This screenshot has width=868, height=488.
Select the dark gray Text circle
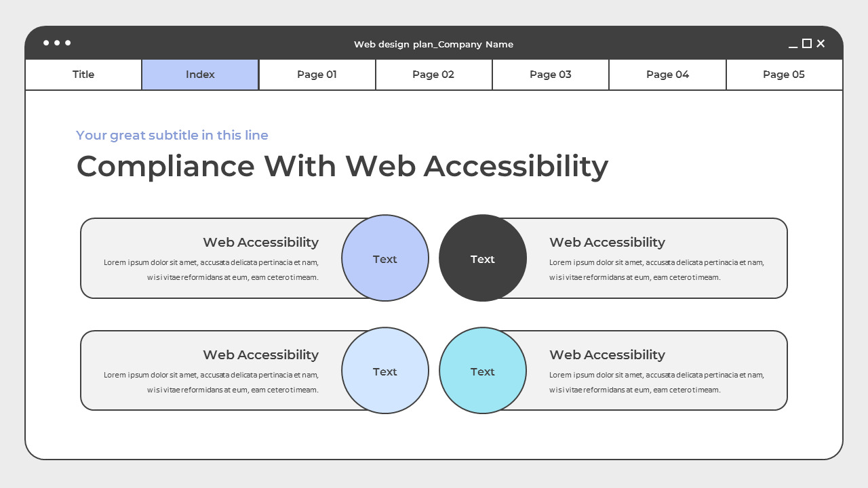click(x=483, y=259)
